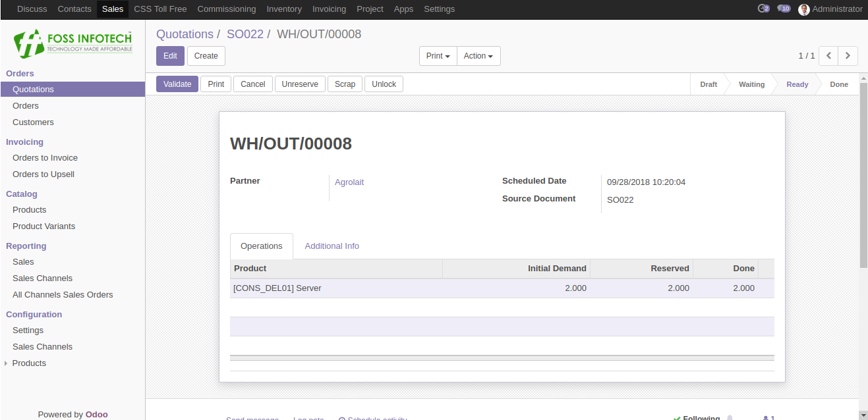Open the Settings top menu
The width and height of the screenshot is (868, 420).
tap(439, 9)
